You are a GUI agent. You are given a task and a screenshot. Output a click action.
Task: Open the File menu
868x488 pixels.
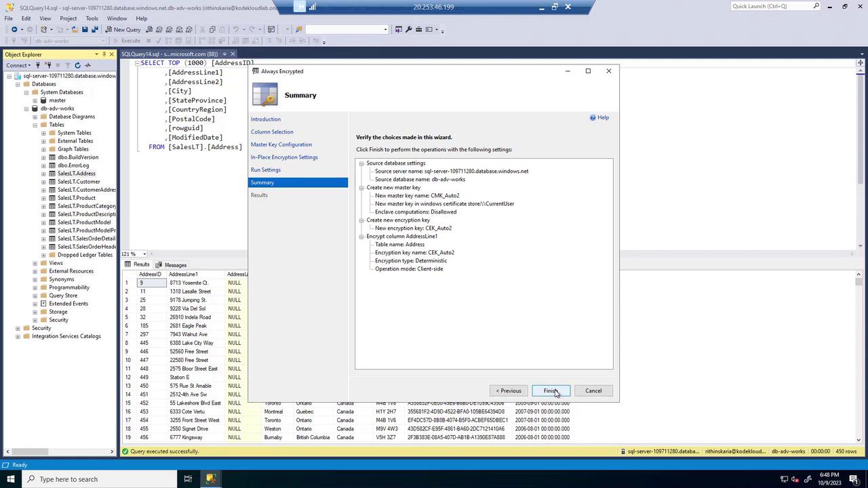(x=9, y=18)
